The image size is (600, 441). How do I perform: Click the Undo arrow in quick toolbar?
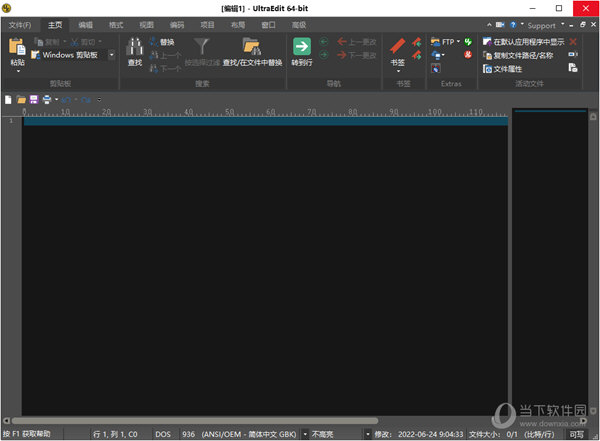pyautogui.click(x=66, y=100)
